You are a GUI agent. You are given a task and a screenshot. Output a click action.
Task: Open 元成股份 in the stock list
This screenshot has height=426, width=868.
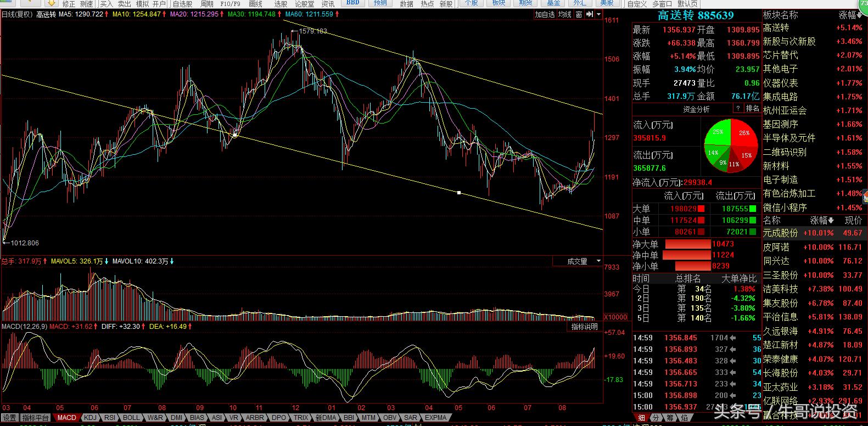780,233
